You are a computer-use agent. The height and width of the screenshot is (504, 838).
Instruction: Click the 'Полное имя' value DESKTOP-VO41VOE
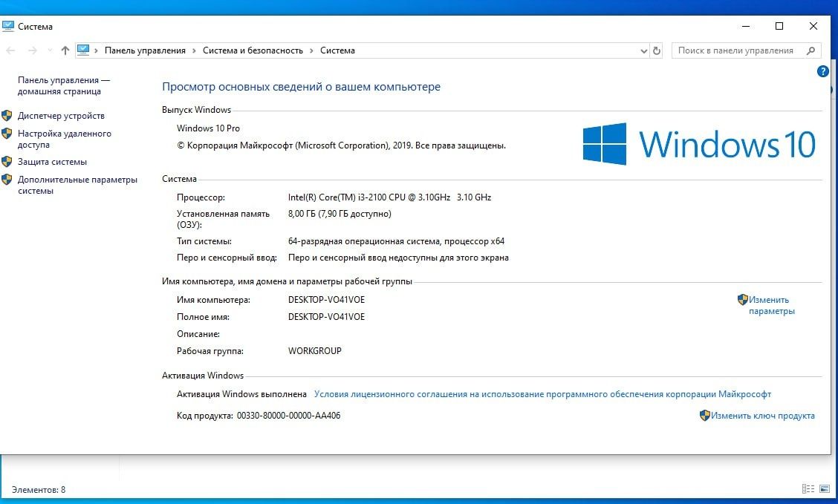(x=327, y=317)
